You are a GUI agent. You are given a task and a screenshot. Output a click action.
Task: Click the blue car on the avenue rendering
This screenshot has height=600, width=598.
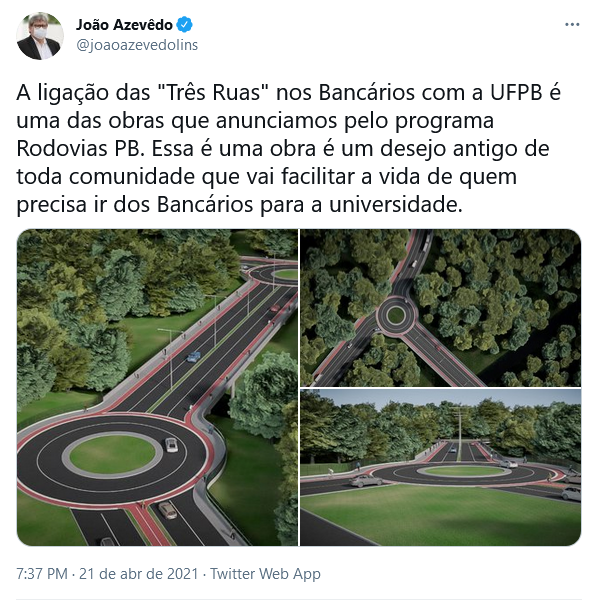(x=194, y=357)
